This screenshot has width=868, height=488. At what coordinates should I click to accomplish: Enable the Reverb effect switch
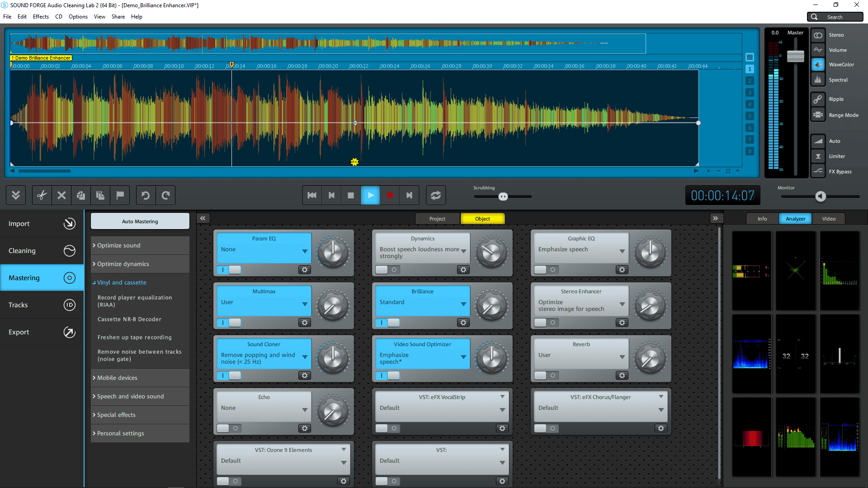[x=547, y=375]
